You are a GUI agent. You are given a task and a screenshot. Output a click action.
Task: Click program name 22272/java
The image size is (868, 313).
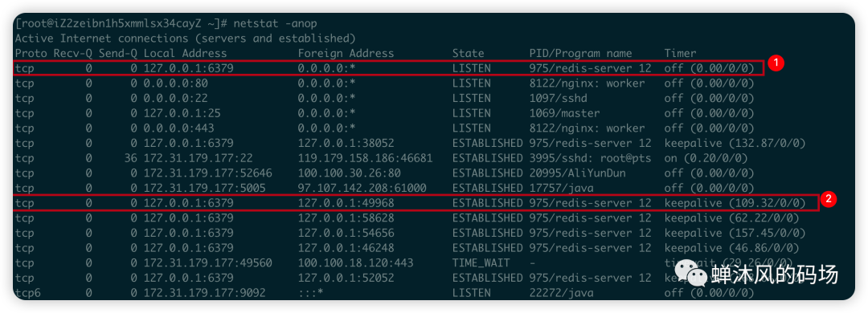[x=561, y=293]
